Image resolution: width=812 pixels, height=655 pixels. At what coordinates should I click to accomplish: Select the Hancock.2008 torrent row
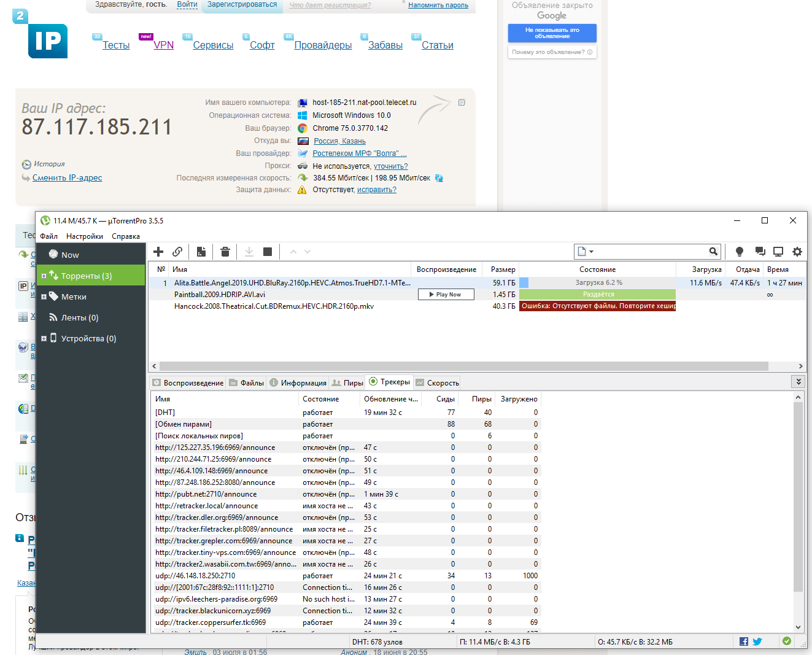point(476,306)
